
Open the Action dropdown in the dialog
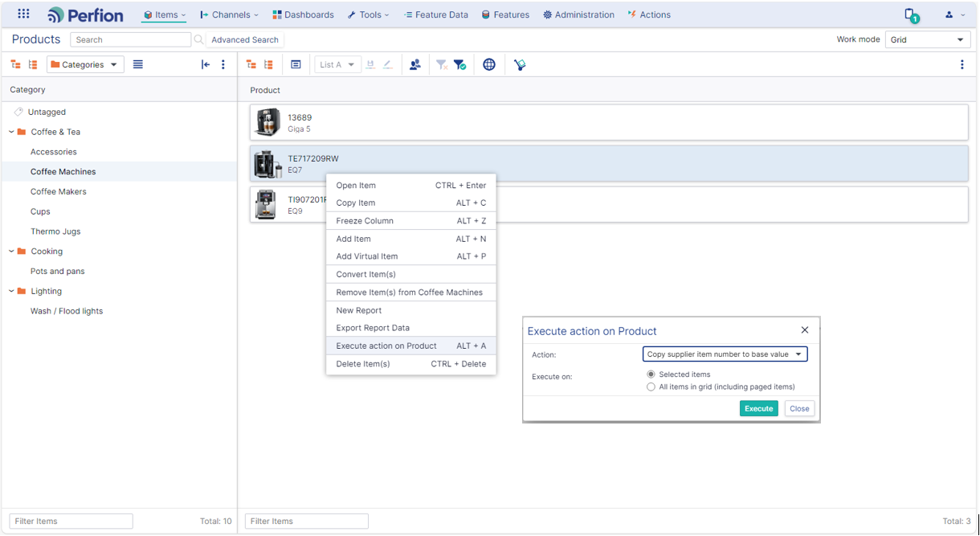[x=725, y=354]
